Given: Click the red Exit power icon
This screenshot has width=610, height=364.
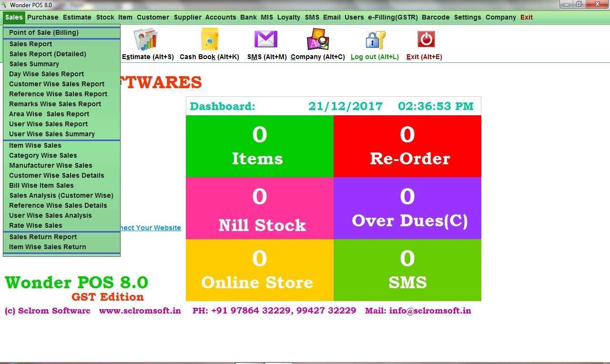Looking at the screenshot, I should point(426,39).
